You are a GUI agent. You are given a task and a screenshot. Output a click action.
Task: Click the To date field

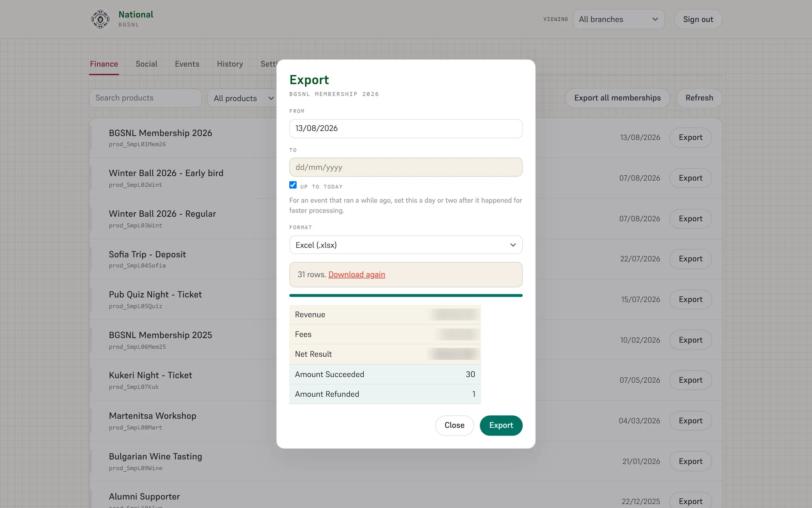[x=406, y=167]
